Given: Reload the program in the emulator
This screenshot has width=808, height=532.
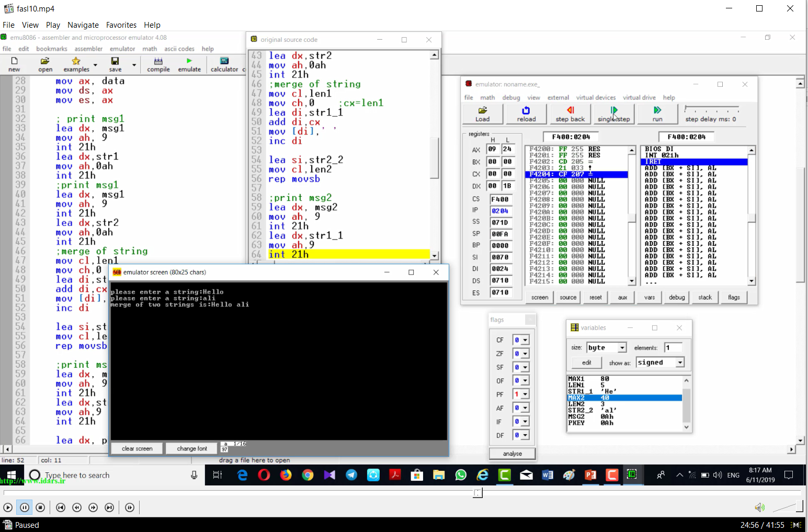Looking at the screenshot, I should (526, 114).
